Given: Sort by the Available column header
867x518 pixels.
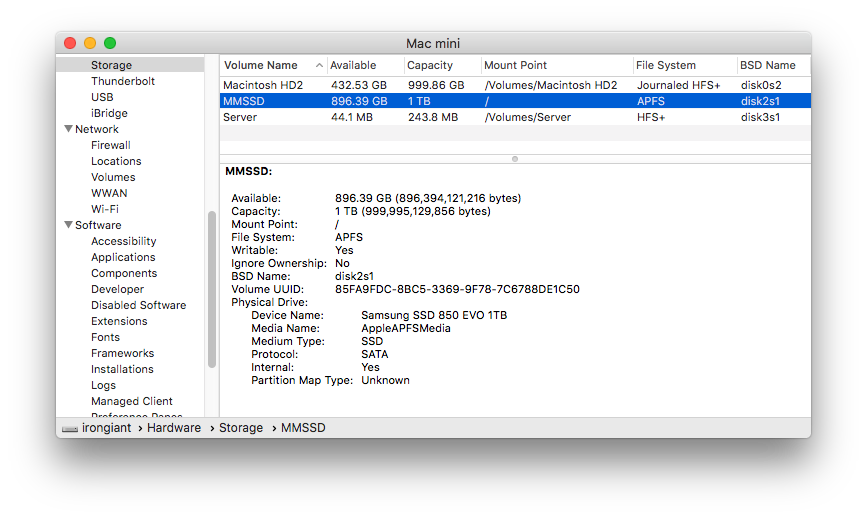Looking at the screenshot, I should (365, 65).
